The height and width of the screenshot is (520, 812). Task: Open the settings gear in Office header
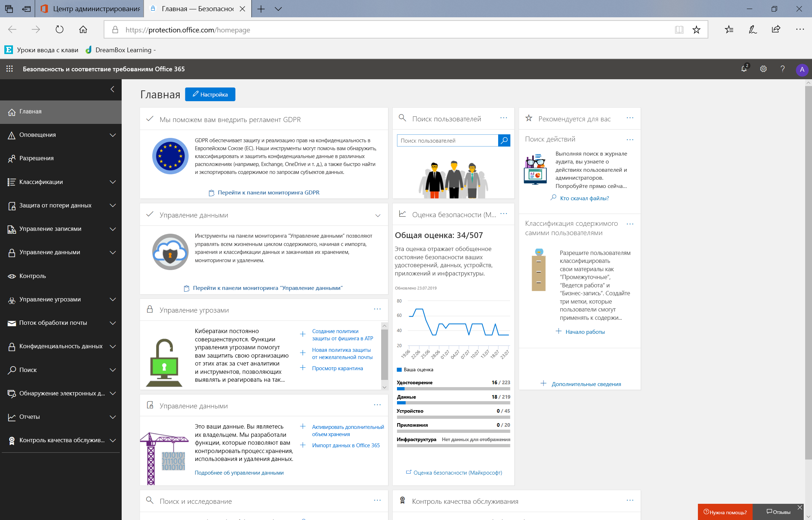click(x=763, y=69)
